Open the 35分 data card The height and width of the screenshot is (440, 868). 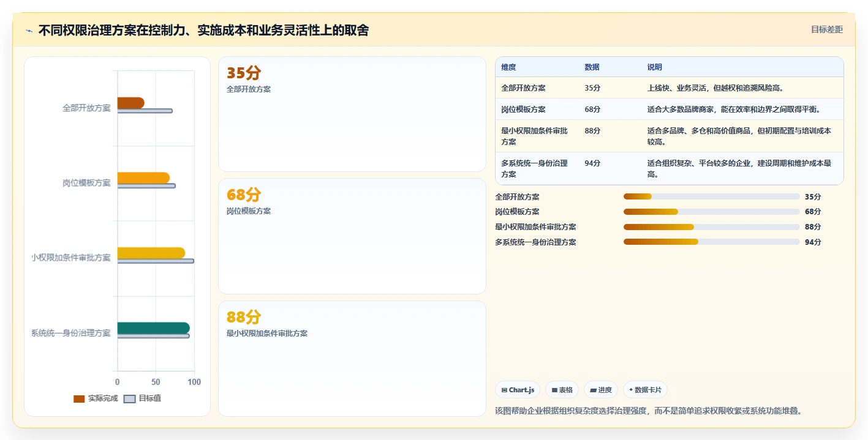pos(352,114)
